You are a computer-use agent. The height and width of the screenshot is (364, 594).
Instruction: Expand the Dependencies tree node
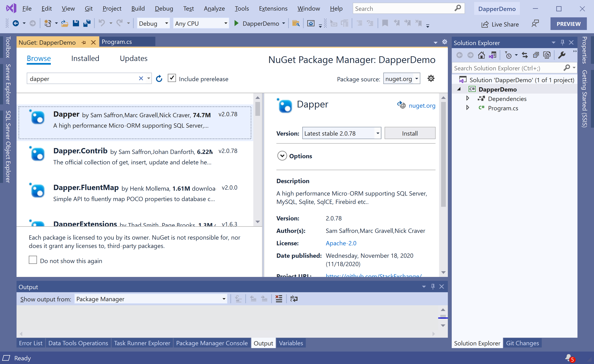coord(467,98)
